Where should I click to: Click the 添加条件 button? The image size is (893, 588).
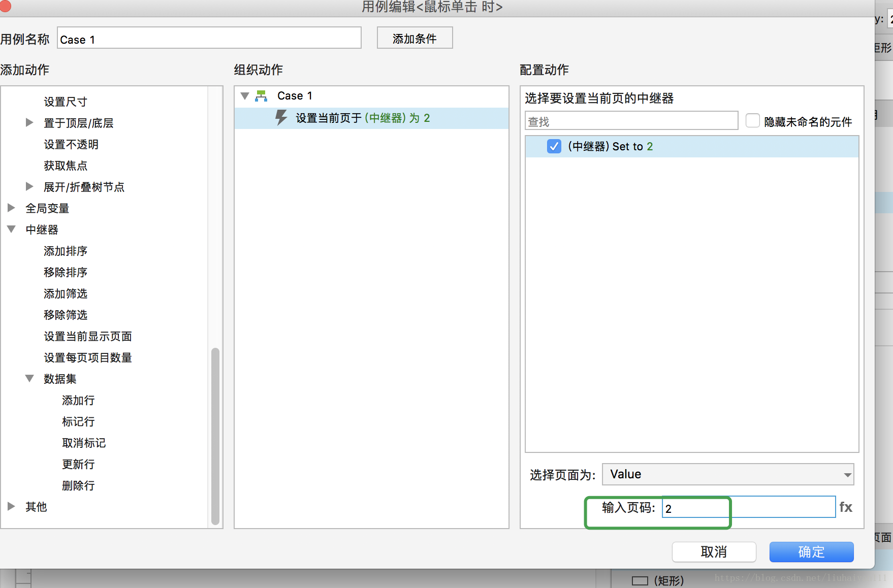414,38
